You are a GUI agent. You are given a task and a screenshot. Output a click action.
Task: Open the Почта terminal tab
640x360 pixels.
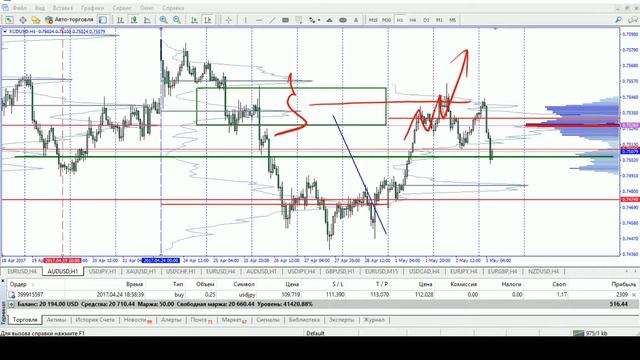201,320
